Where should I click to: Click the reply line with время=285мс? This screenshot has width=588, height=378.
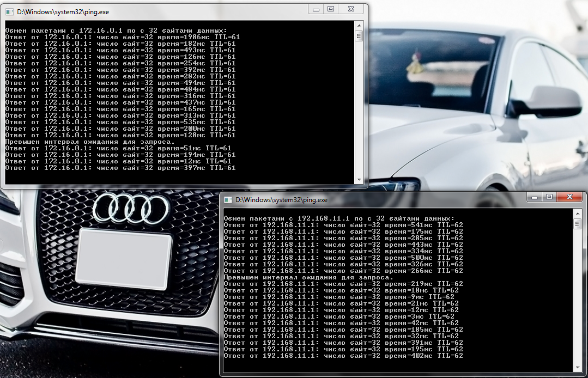343,238
